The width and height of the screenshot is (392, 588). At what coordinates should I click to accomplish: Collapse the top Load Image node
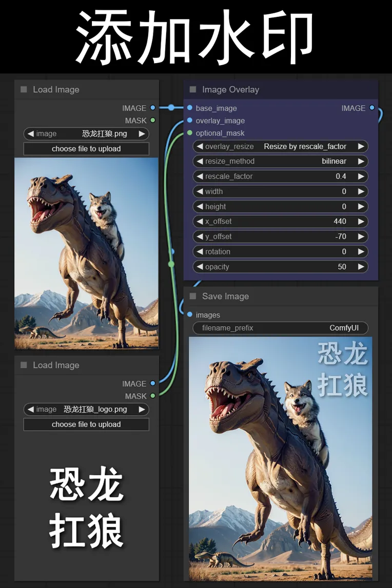24,89
